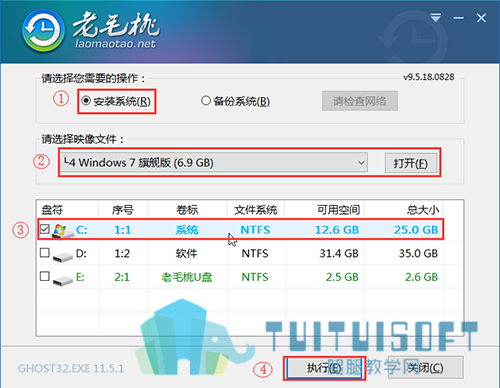Click the Laomaotao clock logo icon
This screenshot has height=388, width=500.
coord(43,31)
